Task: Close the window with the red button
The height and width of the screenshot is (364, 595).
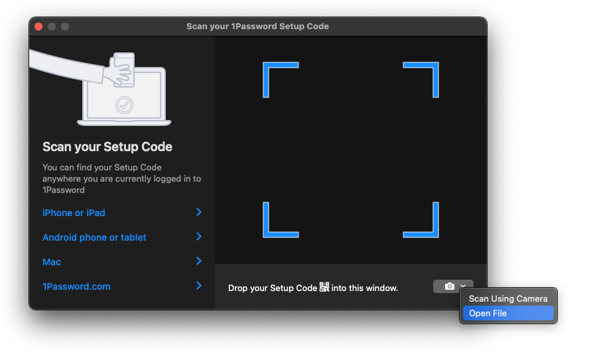Action: tap(38, 27)
